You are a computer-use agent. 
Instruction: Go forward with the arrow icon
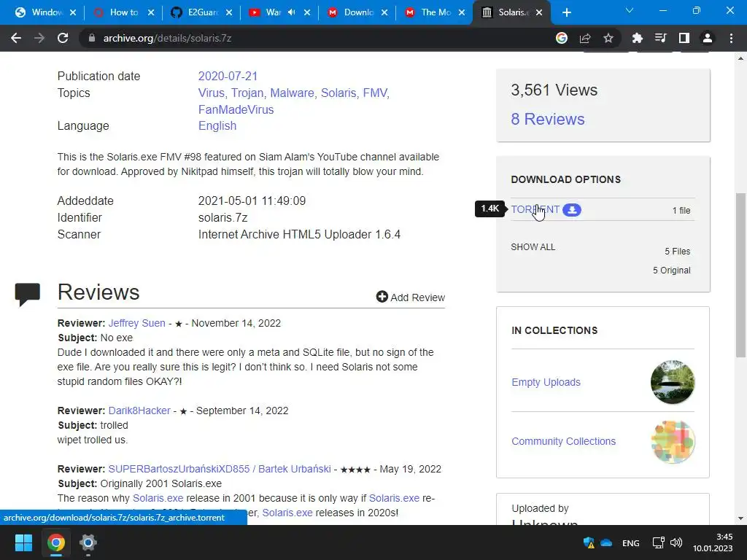(39, 38)
